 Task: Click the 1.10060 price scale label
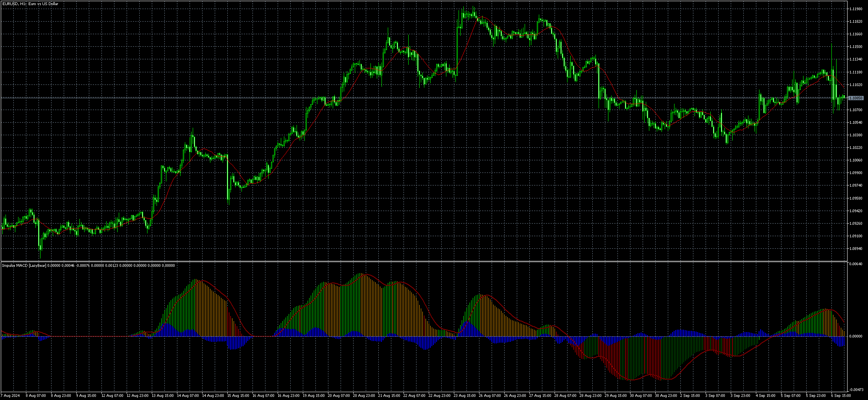(x=855, y=160)
